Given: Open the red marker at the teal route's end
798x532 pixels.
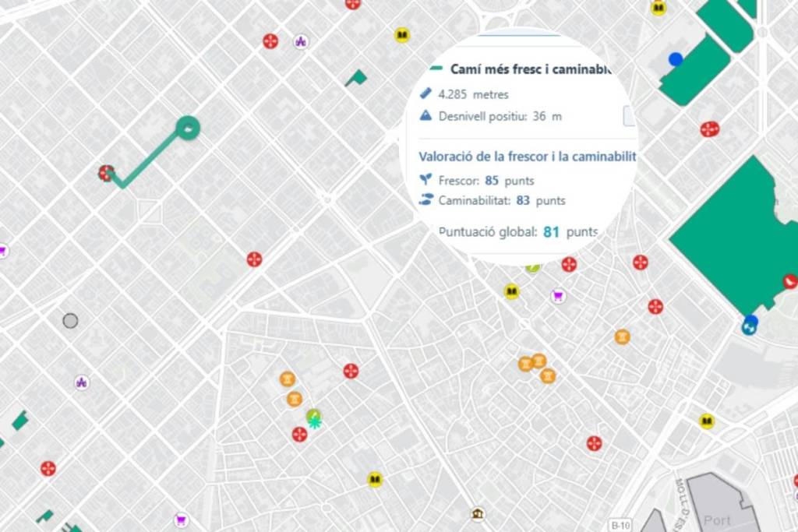Looking at the screenshot, I should (x=106, y=174).
